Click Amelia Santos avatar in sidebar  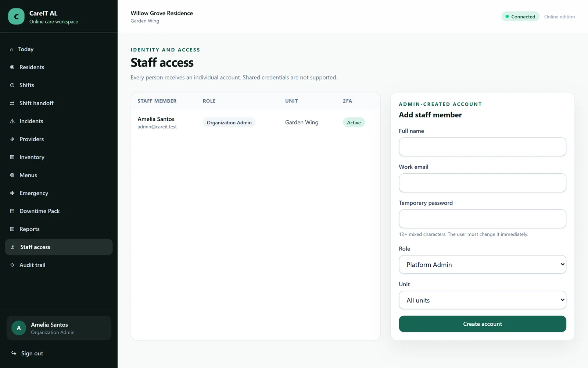[19, 328]
